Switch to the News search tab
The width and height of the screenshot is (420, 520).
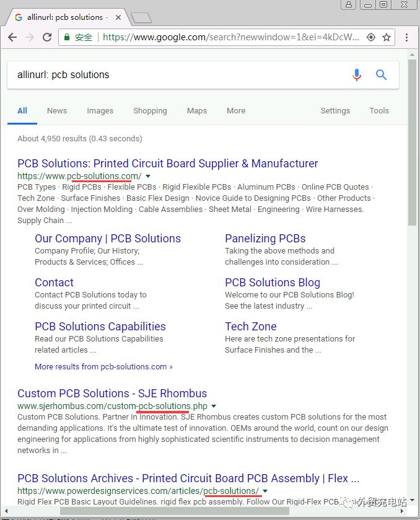click(56, 111)
